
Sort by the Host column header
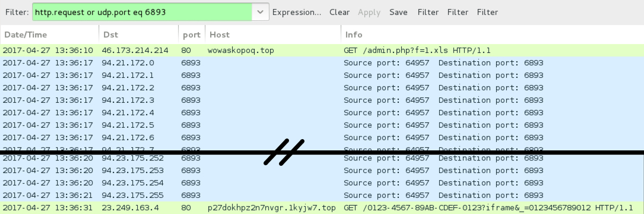pos(273,34)
